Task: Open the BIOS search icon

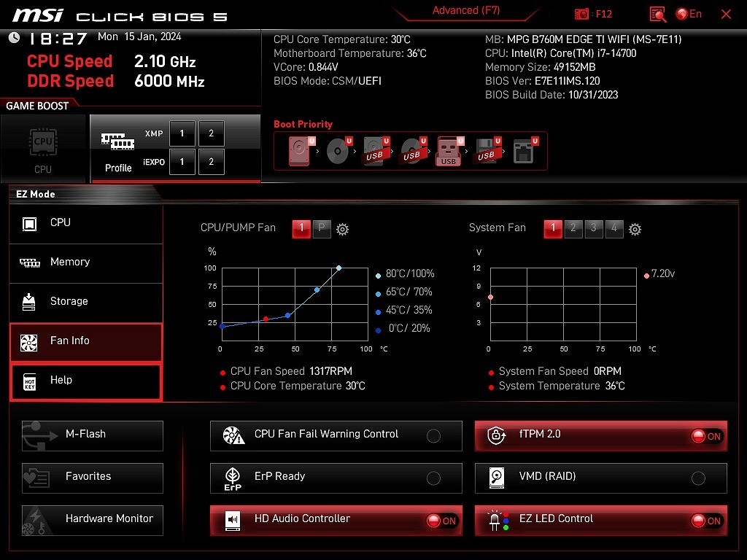Action: point(657,15)
